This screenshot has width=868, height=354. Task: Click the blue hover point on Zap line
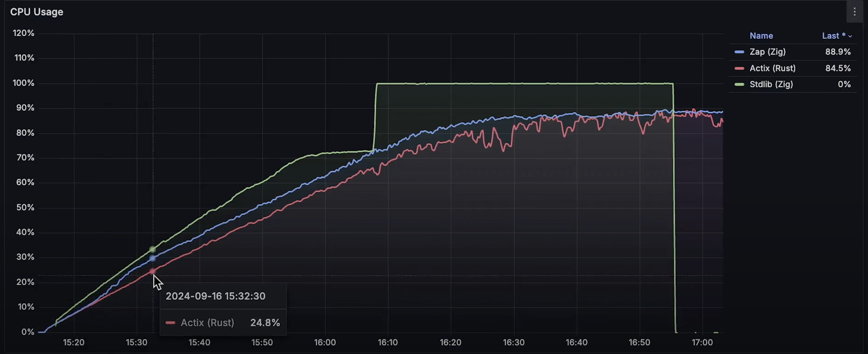(x=153, y=258)
